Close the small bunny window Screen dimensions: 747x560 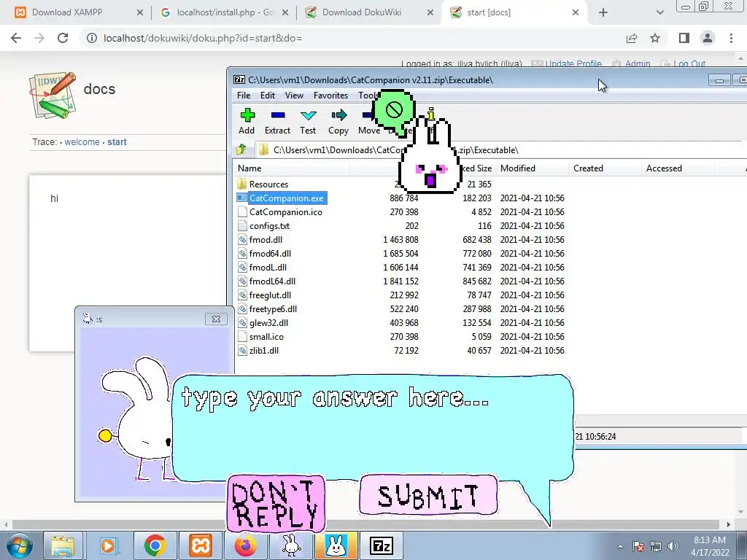point(216,319)
